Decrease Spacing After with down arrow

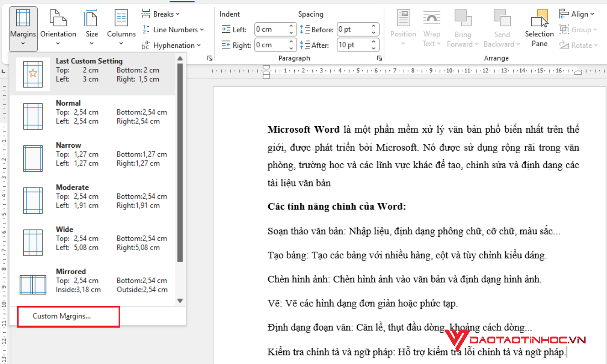374,48
